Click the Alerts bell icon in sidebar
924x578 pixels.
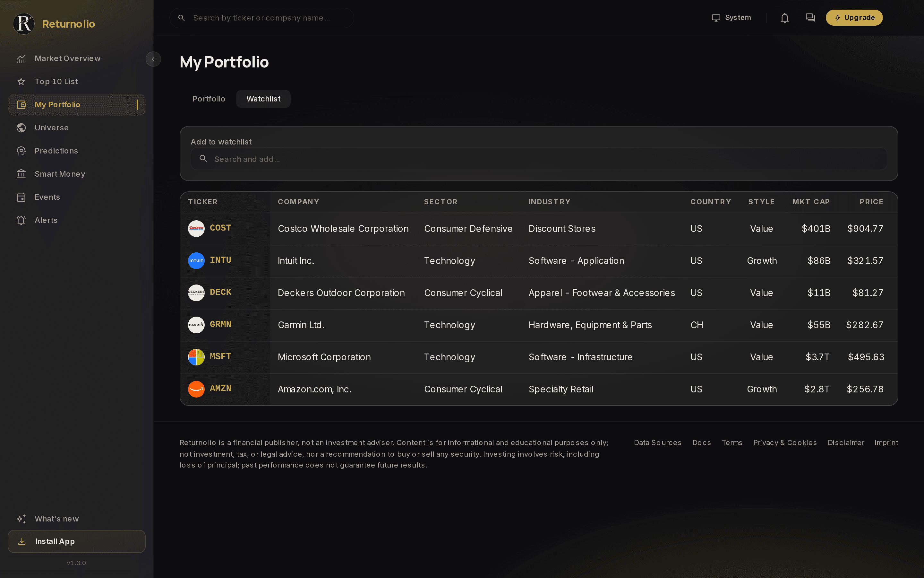21,220
